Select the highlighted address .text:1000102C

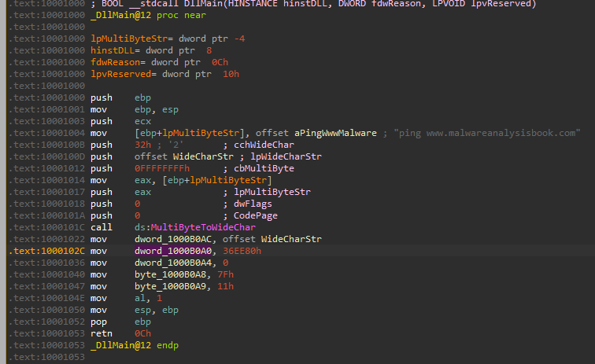(42, 252)
